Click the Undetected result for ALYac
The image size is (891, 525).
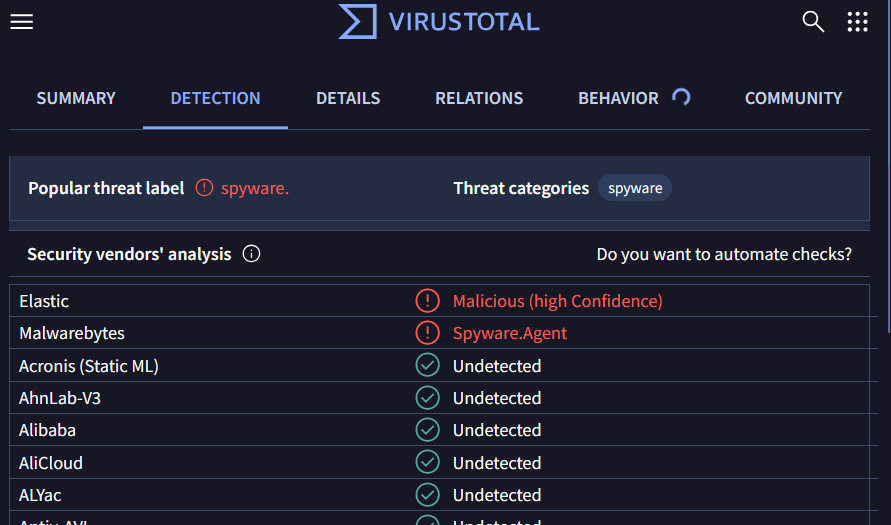(497, 495)
